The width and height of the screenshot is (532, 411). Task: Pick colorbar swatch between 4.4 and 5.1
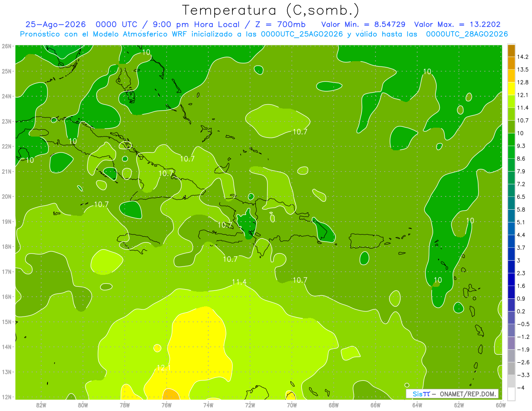pos(511,228)
